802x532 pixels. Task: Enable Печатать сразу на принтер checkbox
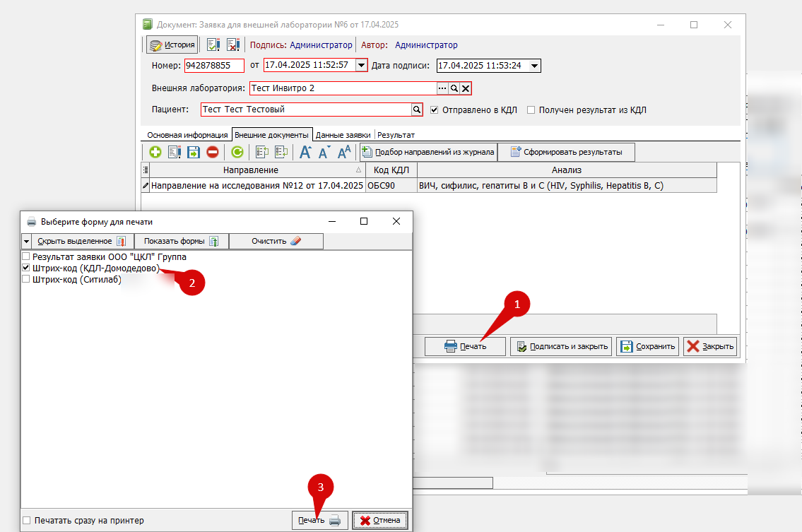[26, 521]
